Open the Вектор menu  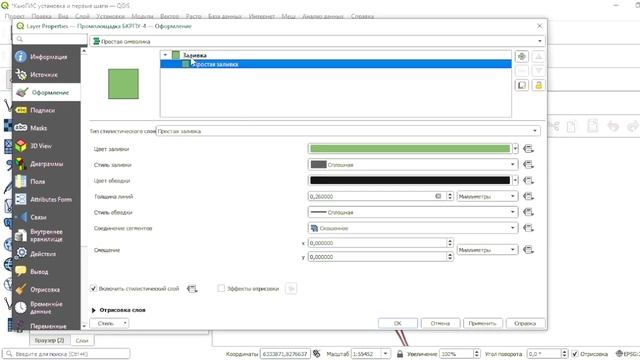click(169, 16)
